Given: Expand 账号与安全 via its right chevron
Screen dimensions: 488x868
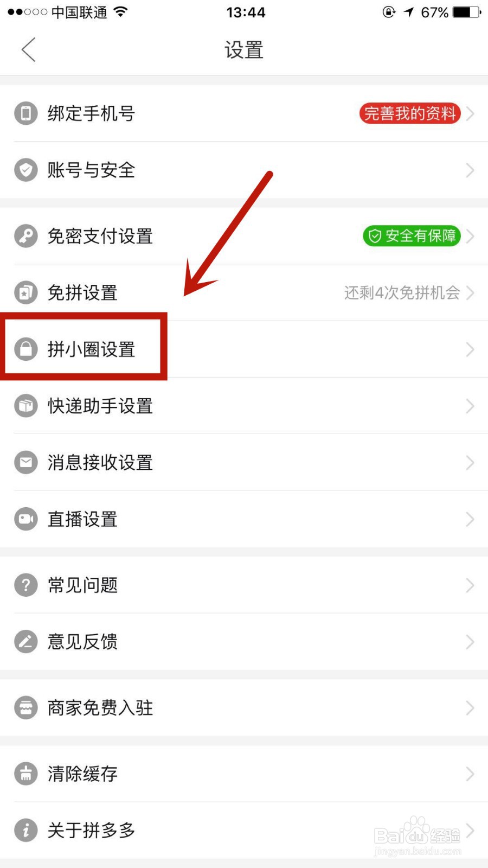Looking at the screenshot, I should [470, 170].
